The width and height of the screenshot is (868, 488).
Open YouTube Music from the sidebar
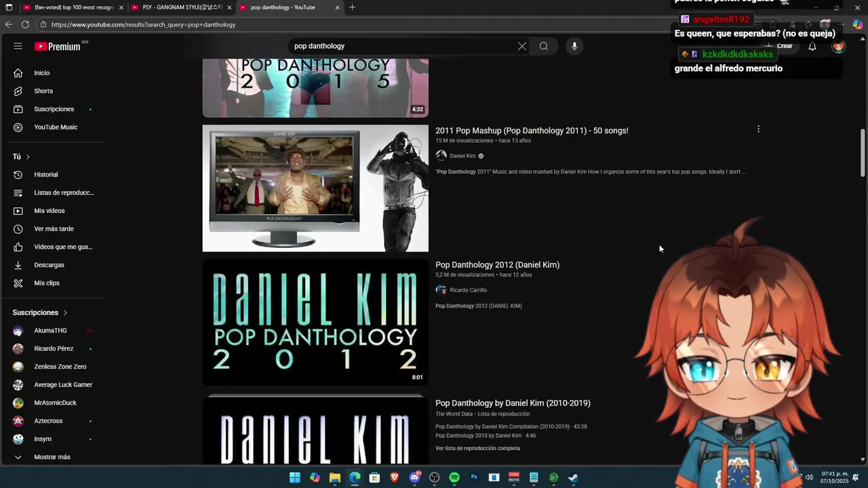pos(56,127)
